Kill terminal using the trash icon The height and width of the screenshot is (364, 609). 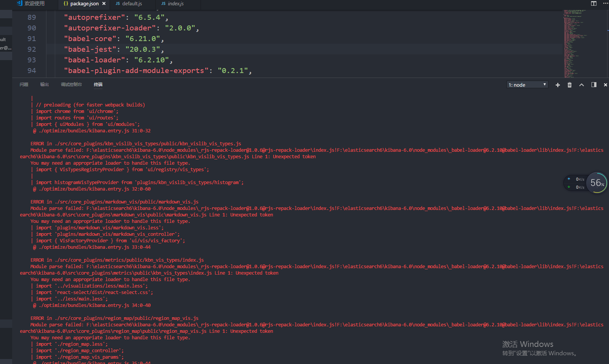click(569, 85)
